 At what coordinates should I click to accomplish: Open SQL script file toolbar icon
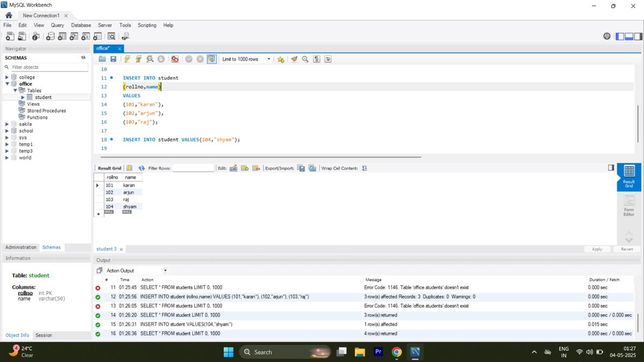(x=22, y=36)
